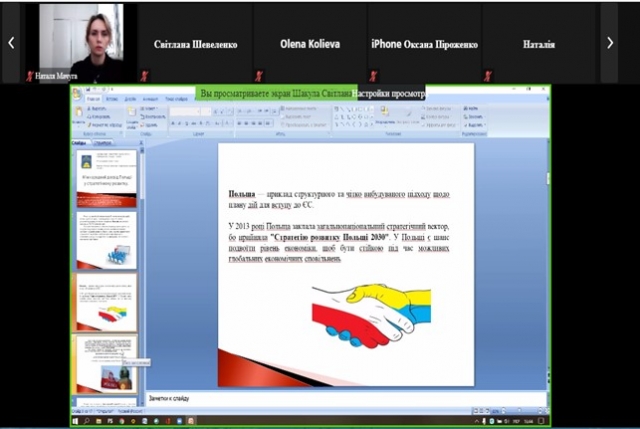
Task: Open the Дизайн ribbon tab
Action: [x=130, y=99]
